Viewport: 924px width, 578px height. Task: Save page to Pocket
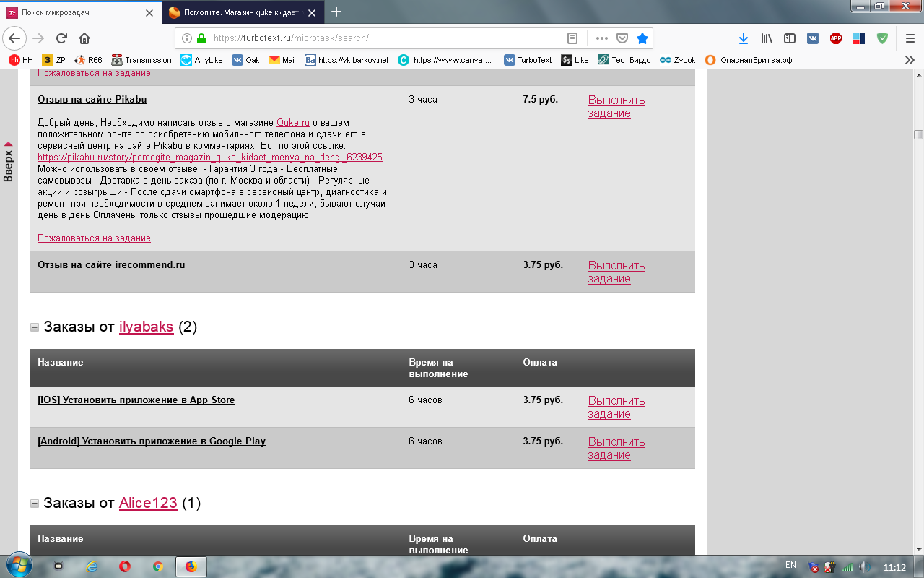click(x=622, y=38)
